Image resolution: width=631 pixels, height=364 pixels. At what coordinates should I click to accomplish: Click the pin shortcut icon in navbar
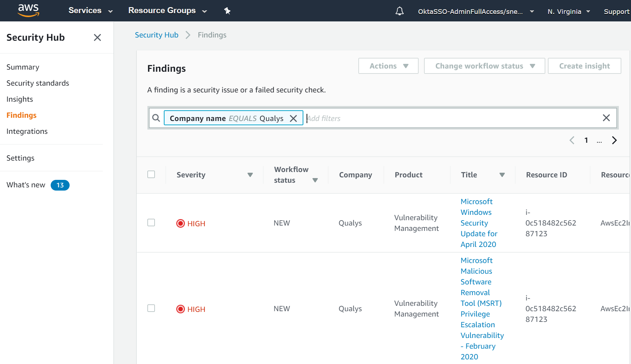coord(227,11)
